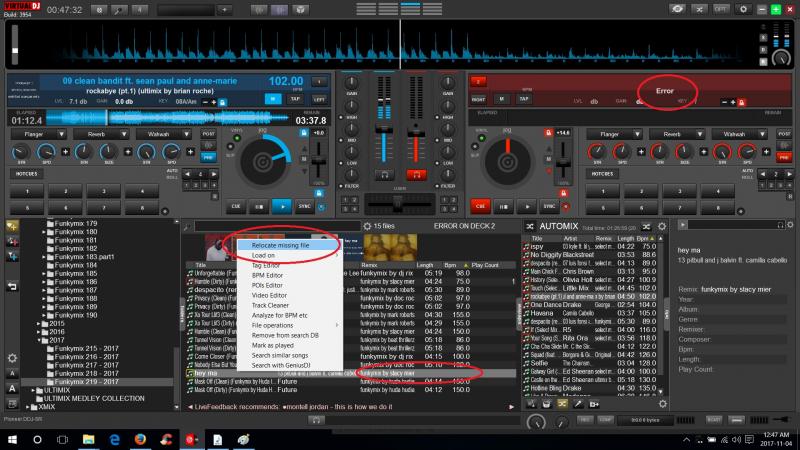Play deck 1 with the blue play button
The image size is (800, 450).
click(282, 207)
